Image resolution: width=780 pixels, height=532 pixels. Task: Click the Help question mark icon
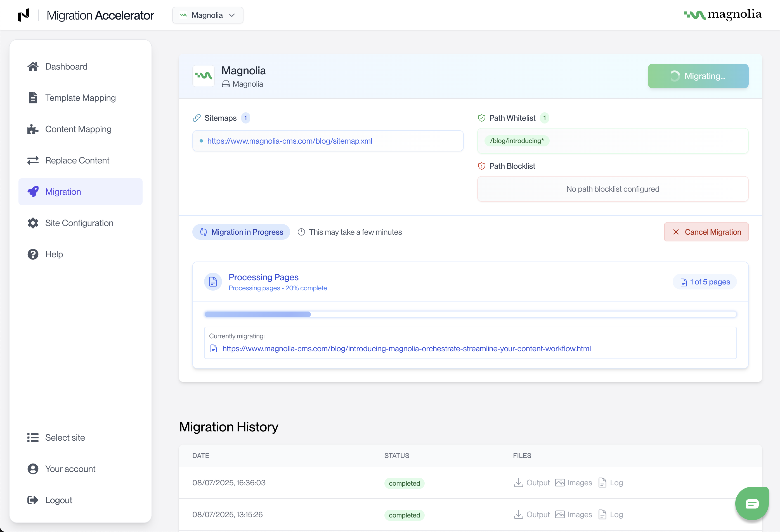coord(32,254)
